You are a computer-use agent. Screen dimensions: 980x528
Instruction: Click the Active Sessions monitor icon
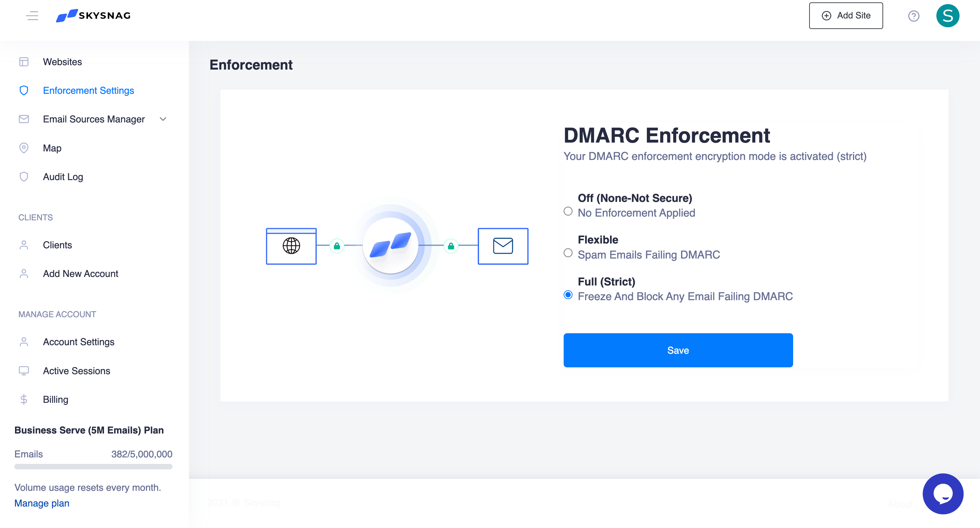(24, 371)
